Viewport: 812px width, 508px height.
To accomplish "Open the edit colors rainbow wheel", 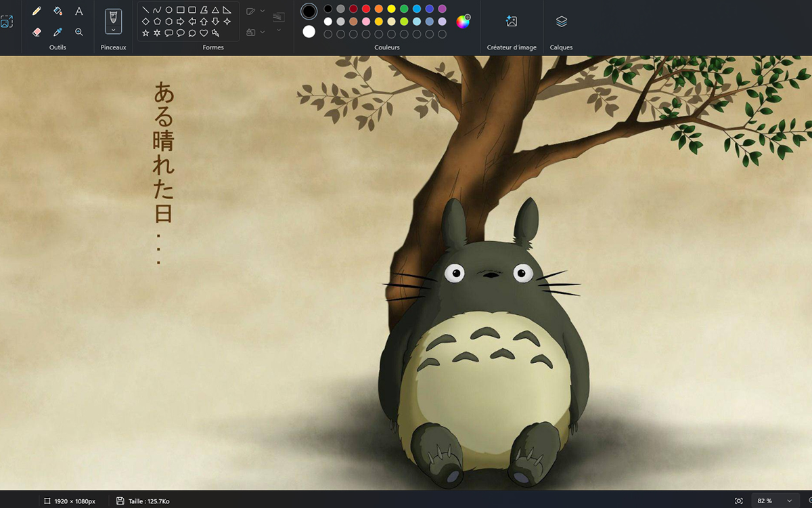I will 463,22.
